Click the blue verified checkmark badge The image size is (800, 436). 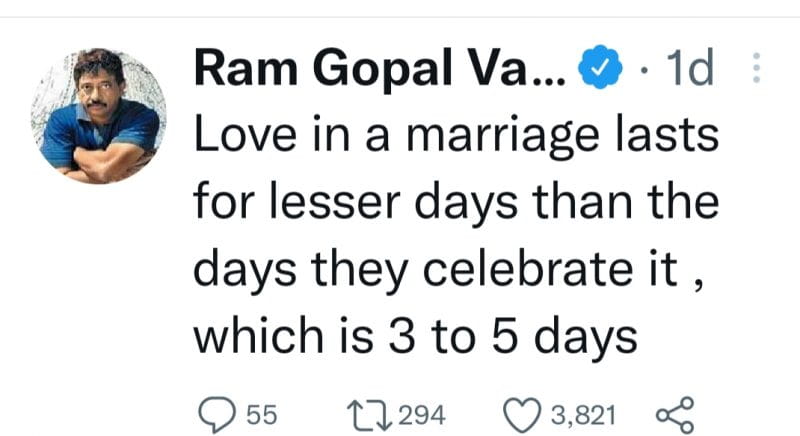[600, 67]
